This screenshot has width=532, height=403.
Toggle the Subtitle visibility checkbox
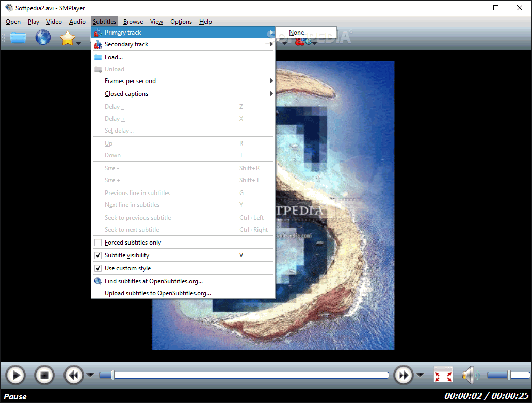click(98, 255)
